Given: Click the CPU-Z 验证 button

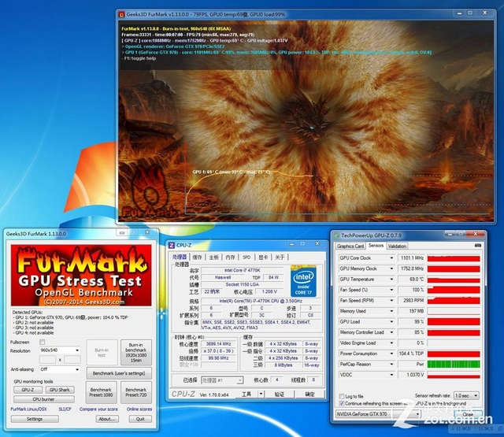Looking at the screenshot, I should [279, 394].
